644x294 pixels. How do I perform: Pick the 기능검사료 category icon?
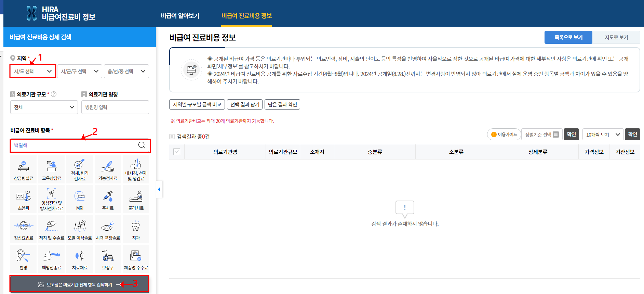click(x=108, y=169)
